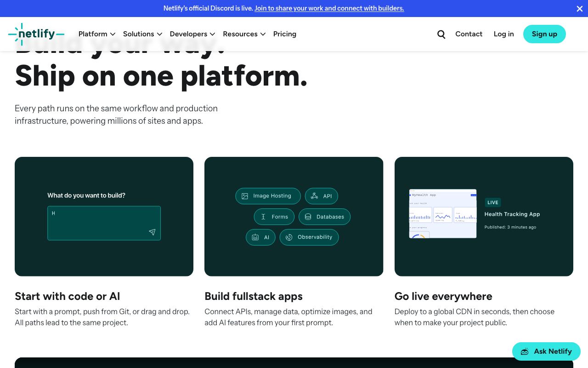Expand the Solutions menu
This screenshot has height=368, width=588.
point(143,34)
